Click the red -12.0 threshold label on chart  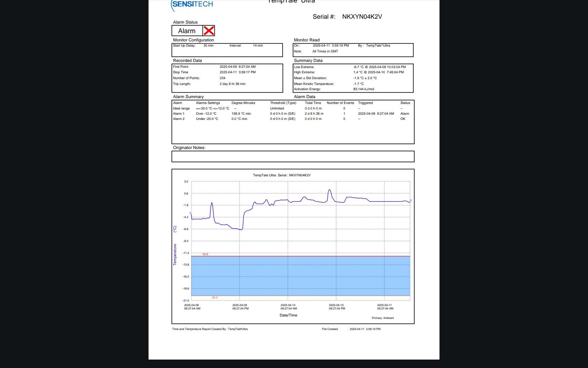tap(205, 254)
